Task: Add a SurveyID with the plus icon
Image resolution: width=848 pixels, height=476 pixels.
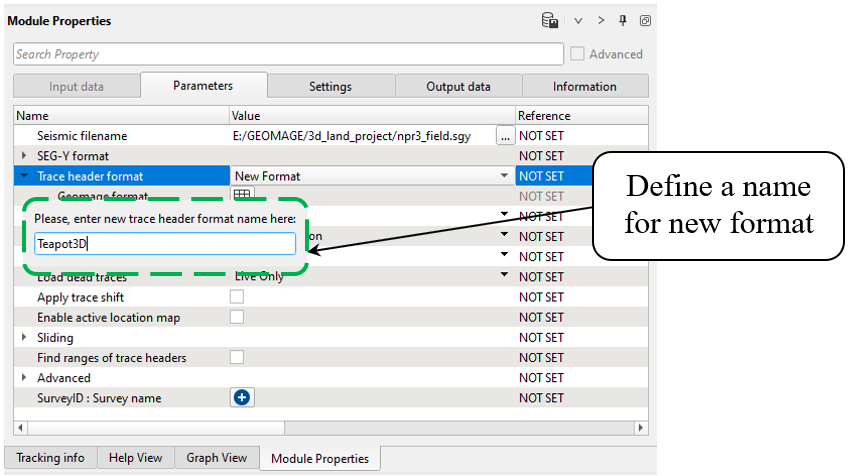Action: pos(241,398)
